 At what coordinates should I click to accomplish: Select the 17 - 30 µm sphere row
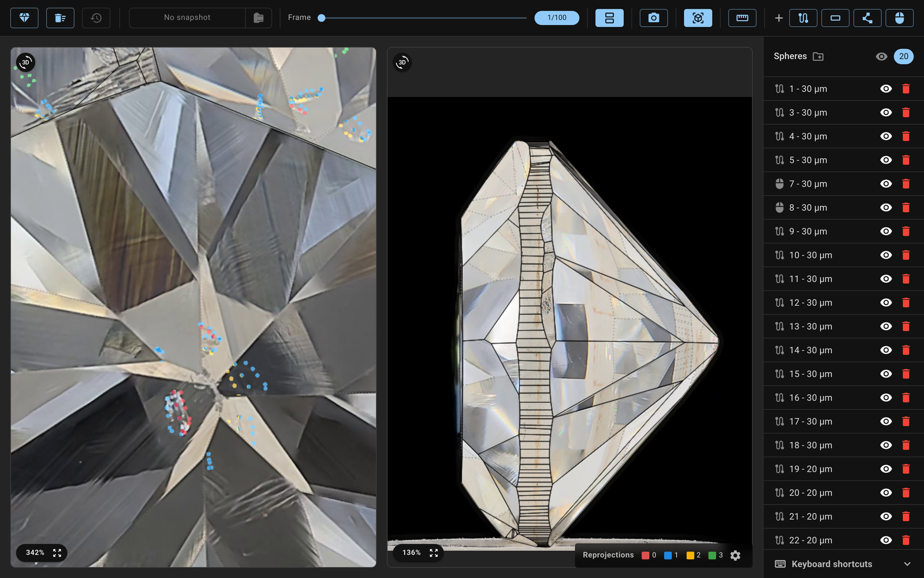843,421
